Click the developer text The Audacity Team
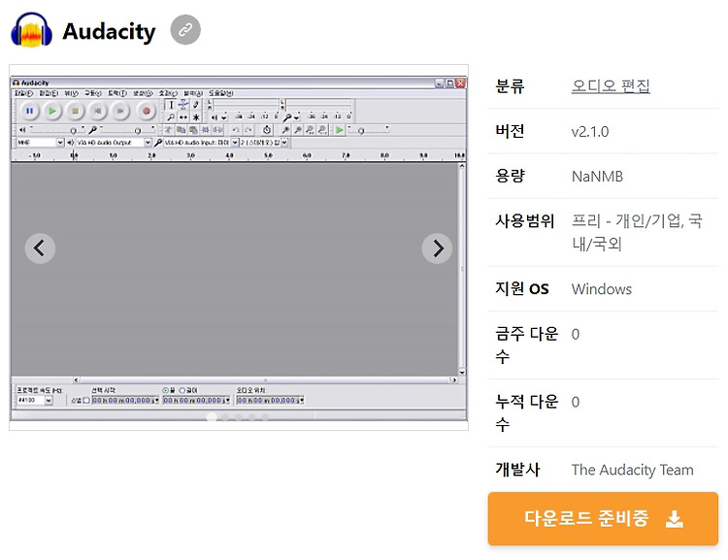The width and height of the screenshot is (728, 560). 632,470
